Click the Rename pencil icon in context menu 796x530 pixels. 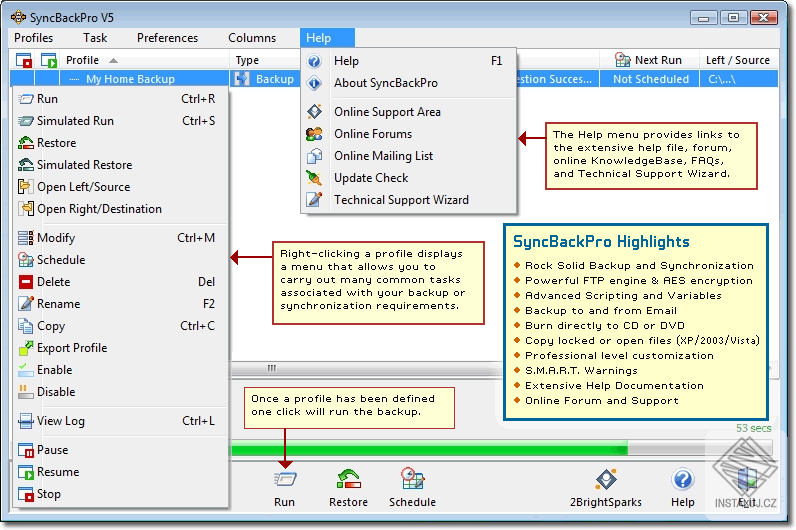(x=25, y=304)
